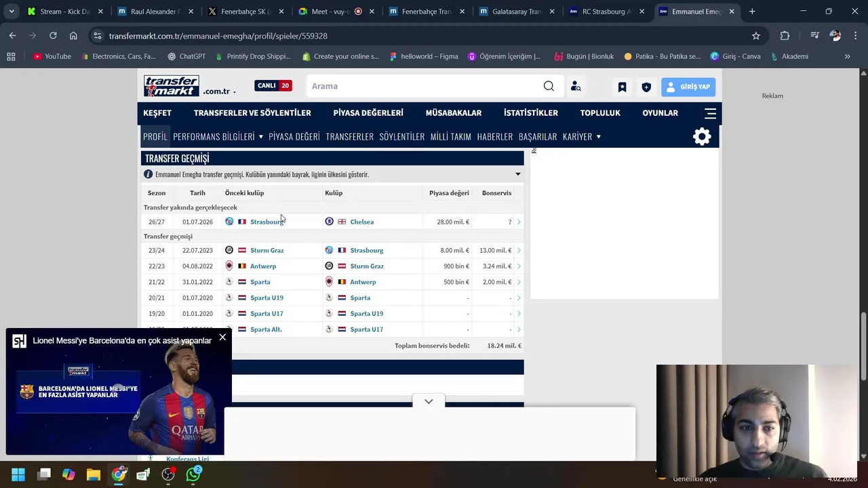
Task: Open Müsabakalar menu
Action: click(x=454, y=113)
